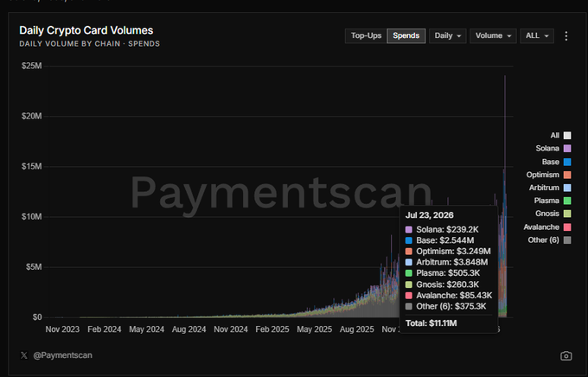Toggle the Solana legend swatch
The height and width of the screenshot is (377, 588).
pos(567,149)
